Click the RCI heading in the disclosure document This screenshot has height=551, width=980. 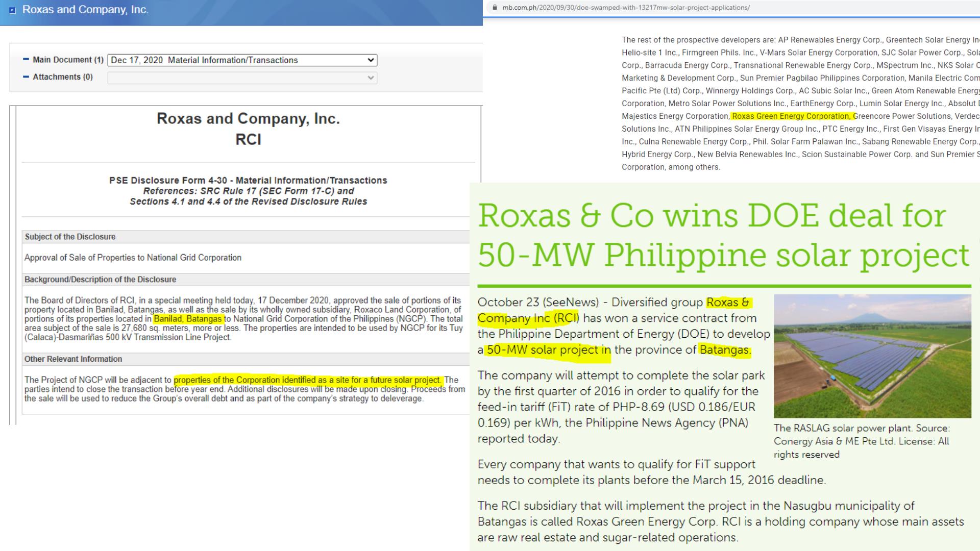(248, 139)
